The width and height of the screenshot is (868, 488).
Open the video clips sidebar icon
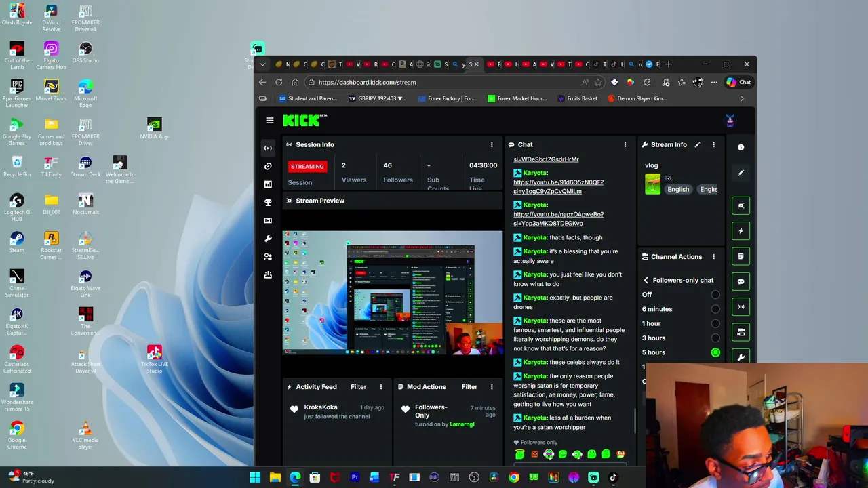pos(268,220)
